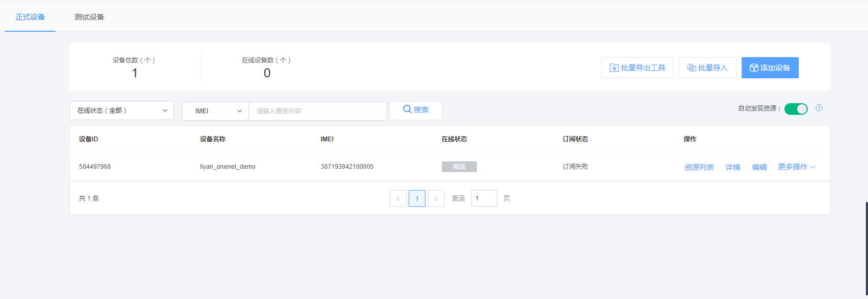868x299 pixels.
Task: Toggle the auto-discover resources switch
Action: [796, 109]
